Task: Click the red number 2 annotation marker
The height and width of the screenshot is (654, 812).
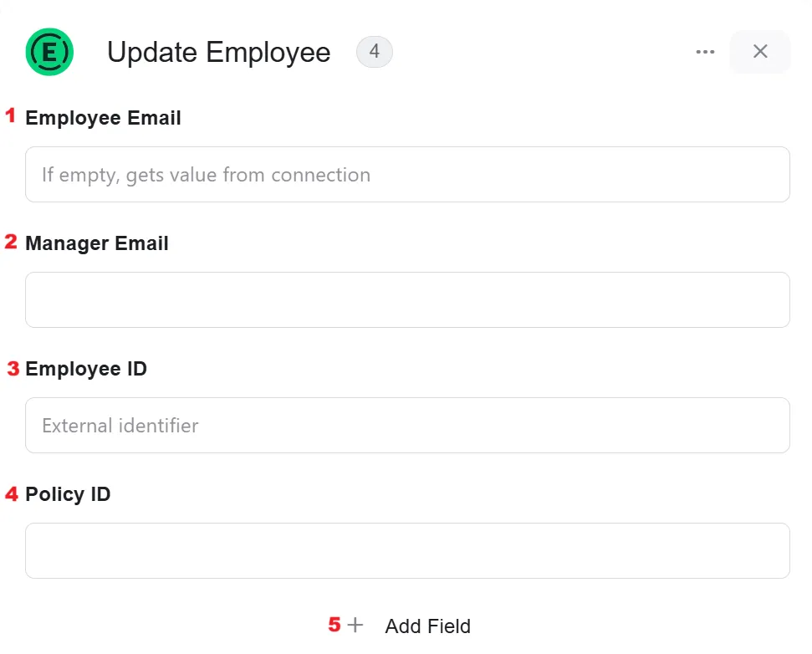Action: click(x=11, y=242)
